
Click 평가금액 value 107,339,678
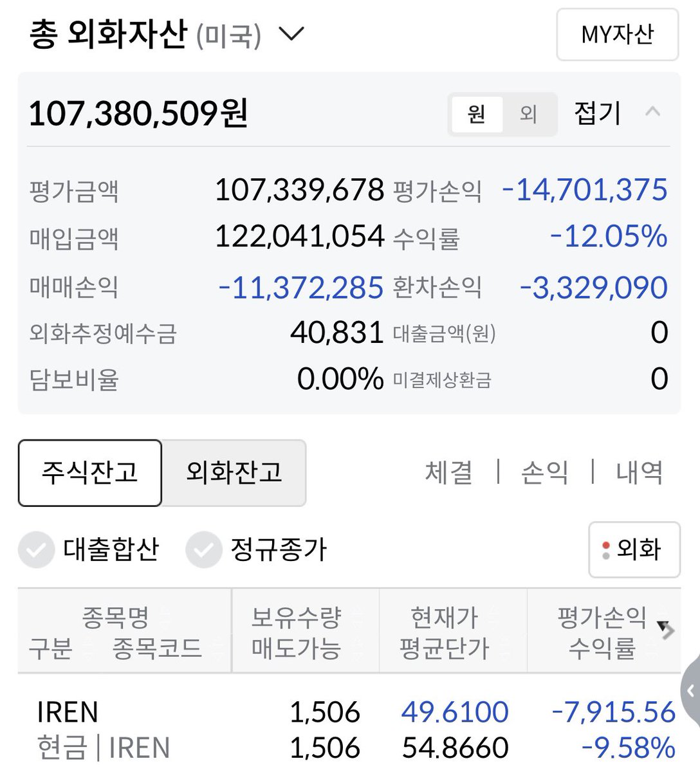(x=299, y=190)
